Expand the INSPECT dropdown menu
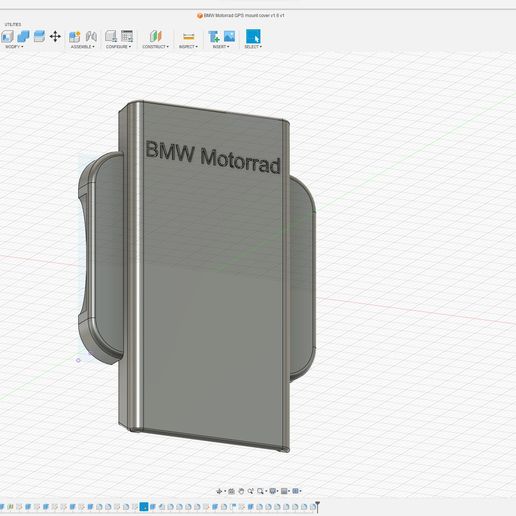The image size is (516, 516). (188, 47)
